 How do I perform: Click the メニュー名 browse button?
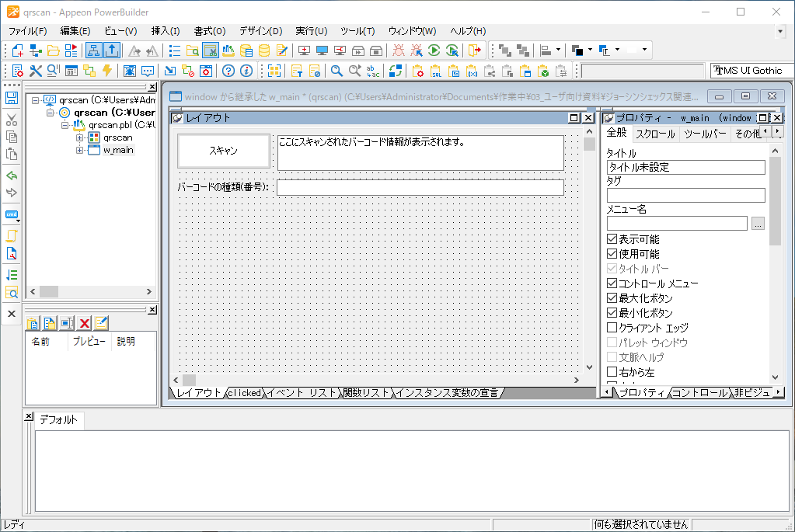[x=758, y=224]
